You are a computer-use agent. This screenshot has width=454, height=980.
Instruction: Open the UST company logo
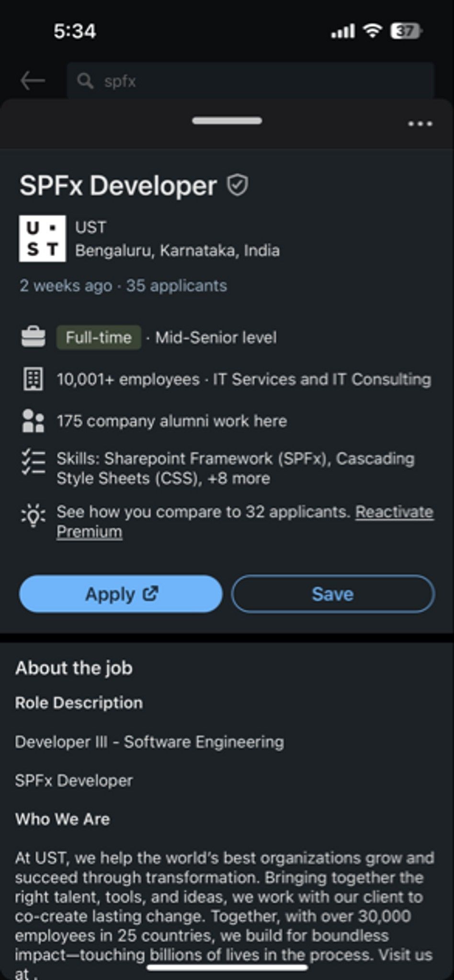(42, 238)
